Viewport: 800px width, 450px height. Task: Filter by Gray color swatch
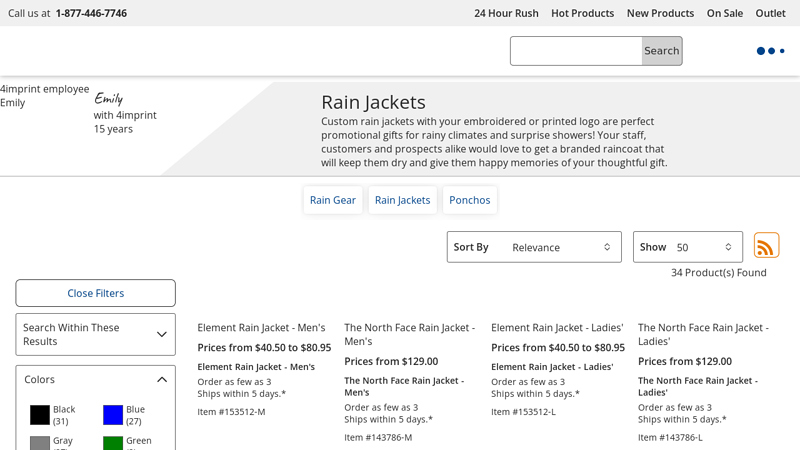coord(40,443)
